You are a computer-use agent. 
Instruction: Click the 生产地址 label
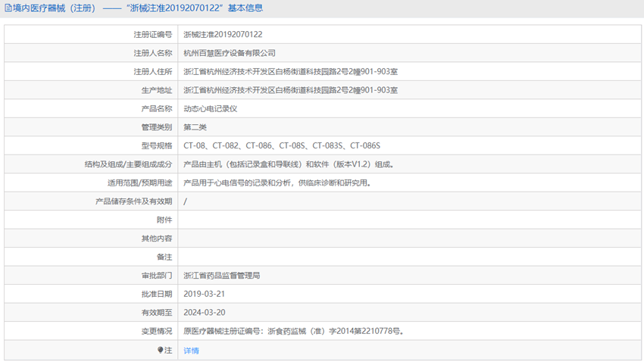click(157, 90)
